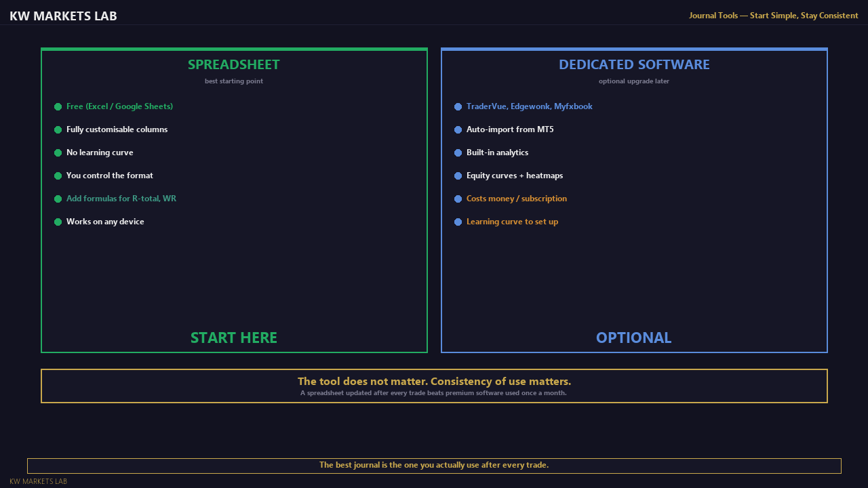
Task: Click the START HERE label
Action: click(x=234, y=338)
